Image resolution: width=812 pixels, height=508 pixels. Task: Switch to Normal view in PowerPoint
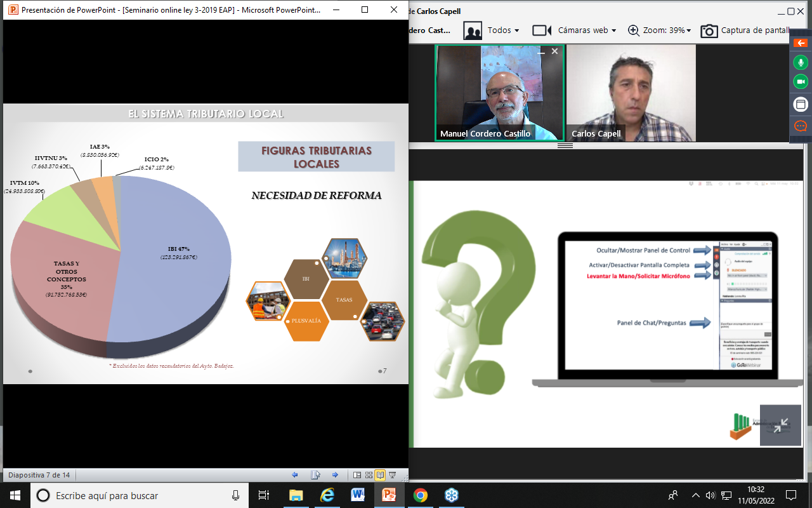coord(357,475)
